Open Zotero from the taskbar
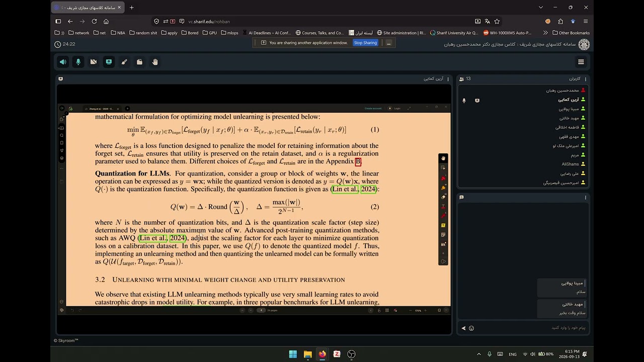 (x=337, y=354)
